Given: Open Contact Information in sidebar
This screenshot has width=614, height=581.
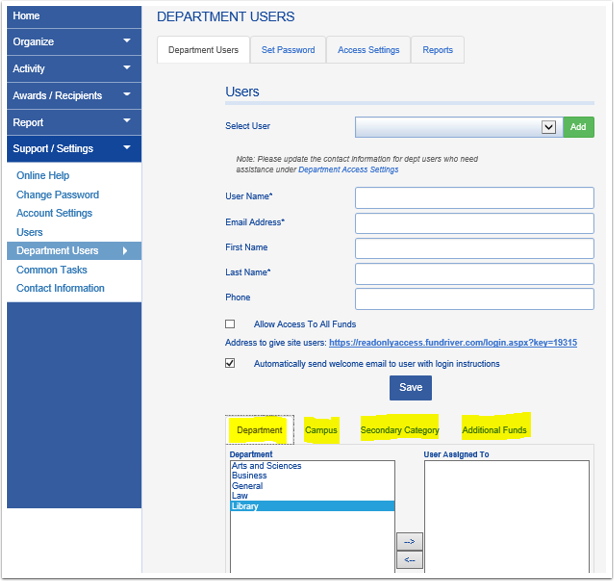Looking at the screenshot, I should tap(60, 288).
